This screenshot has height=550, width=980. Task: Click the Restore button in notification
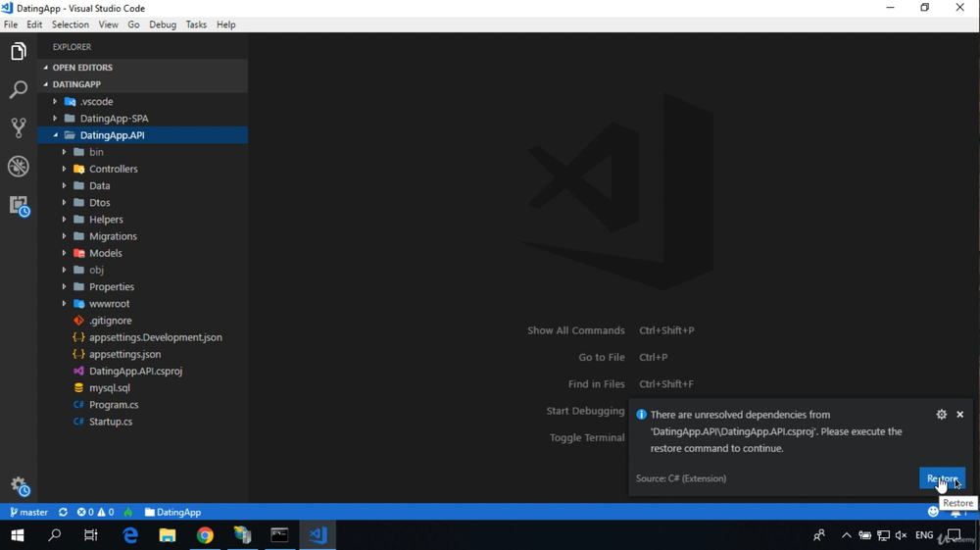[x=942, y=478]
